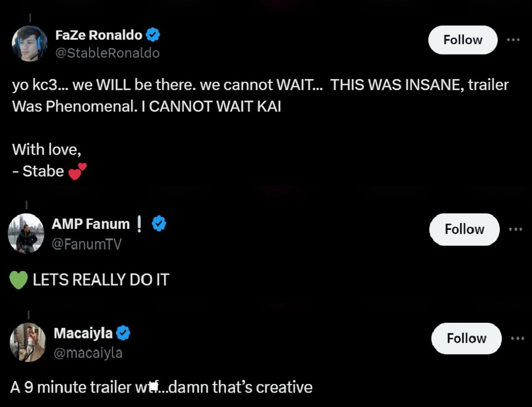Open @StableRonaldo's profile via the handle
Image resolution: width=532 pixels, height=407 pixels.
(108, 53)
